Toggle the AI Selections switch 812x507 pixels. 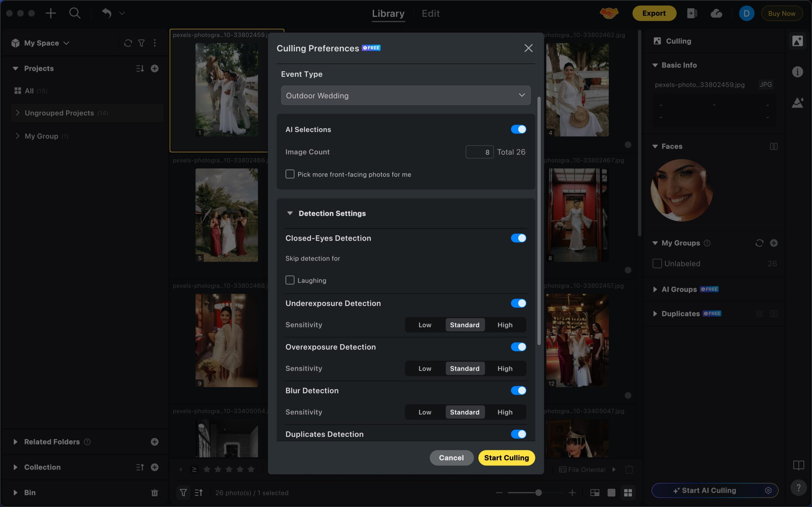pos(518,129)
